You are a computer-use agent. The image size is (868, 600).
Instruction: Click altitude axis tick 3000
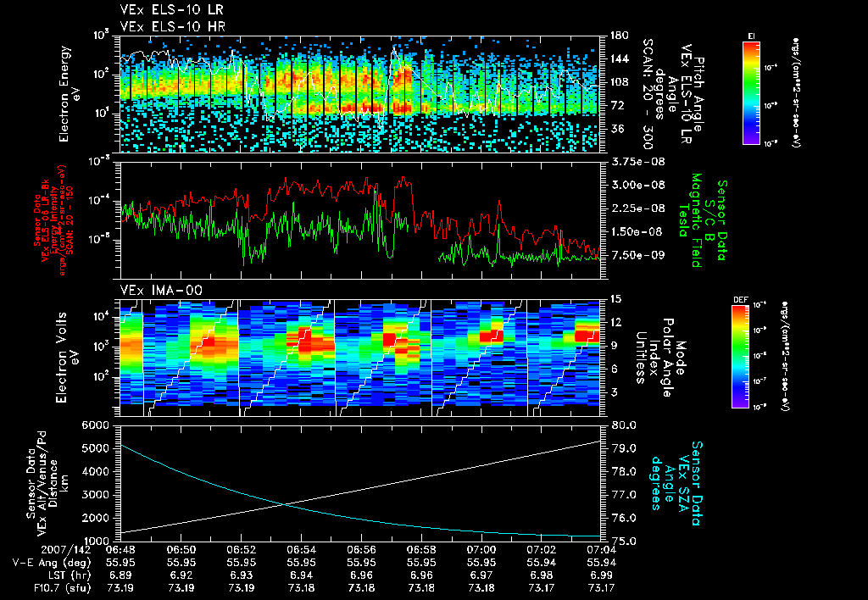[95, 495]
